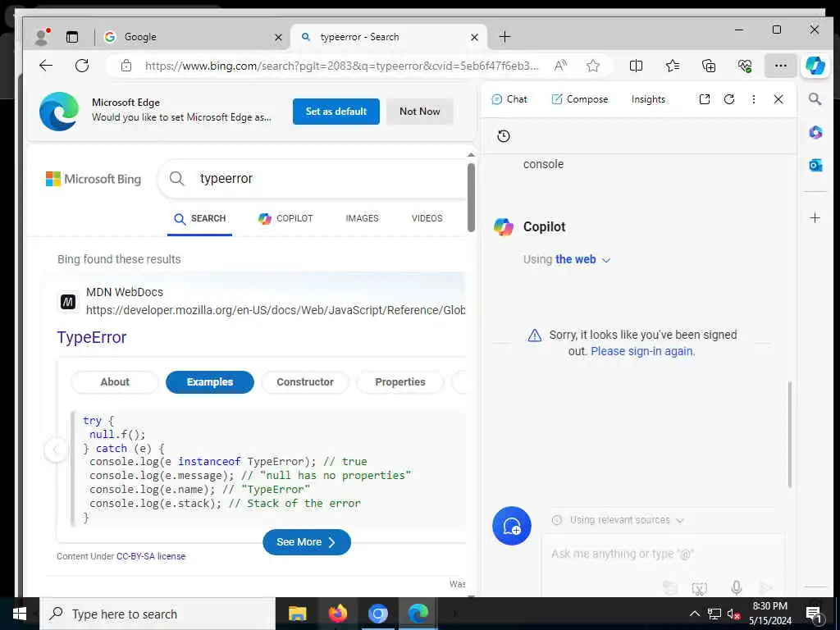Viewport: 840px width, 630px height.
Task: Toggle the Copilot sidebar icon
Action: 815,66
